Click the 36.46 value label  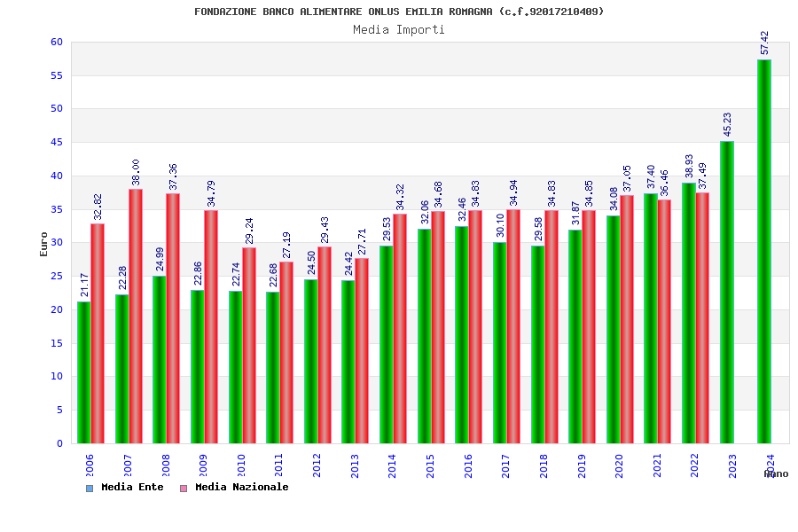664,184
